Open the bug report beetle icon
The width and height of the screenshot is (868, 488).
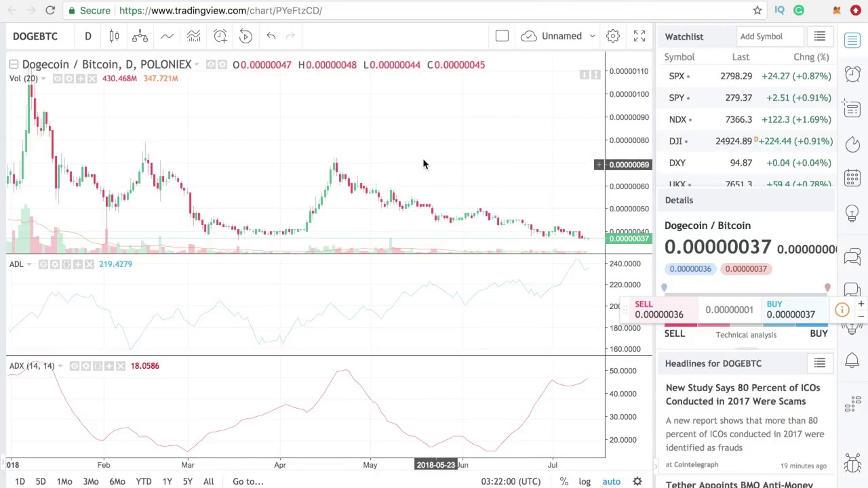click(x=852, y=464)
